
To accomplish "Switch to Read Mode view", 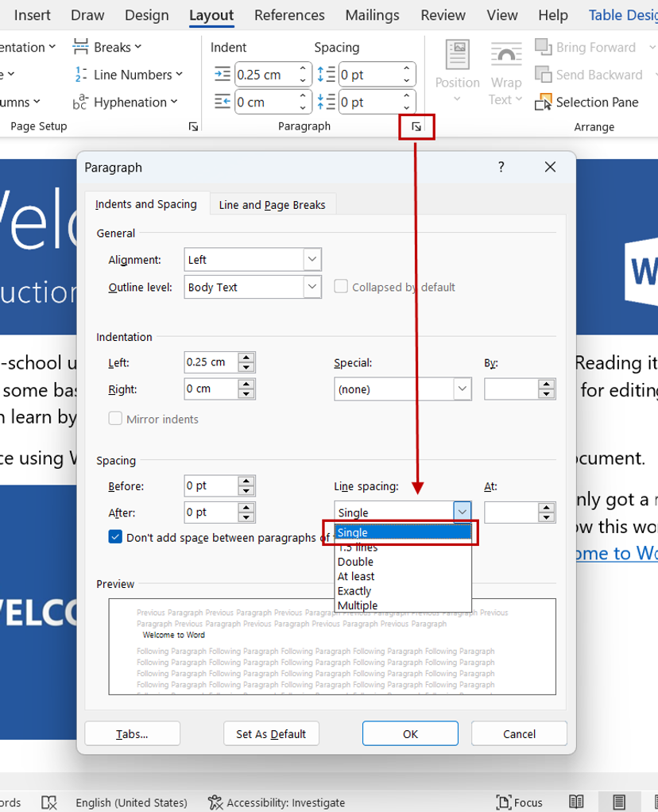I will click(x=578, y=802).
